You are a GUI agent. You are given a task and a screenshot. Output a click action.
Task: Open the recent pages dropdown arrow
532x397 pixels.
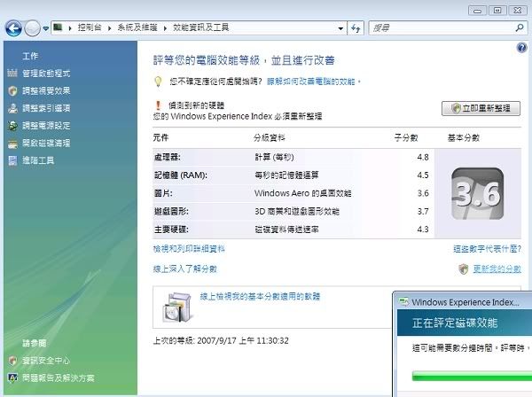coord(45,29)
